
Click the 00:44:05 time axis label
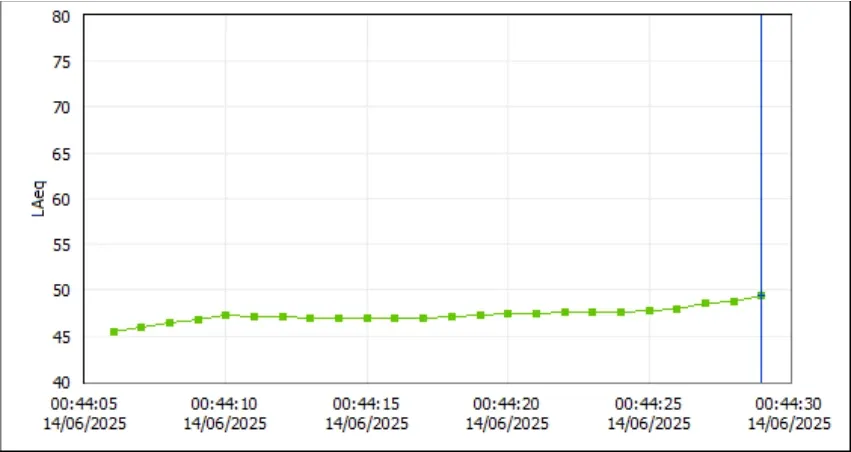click(84, 404)
